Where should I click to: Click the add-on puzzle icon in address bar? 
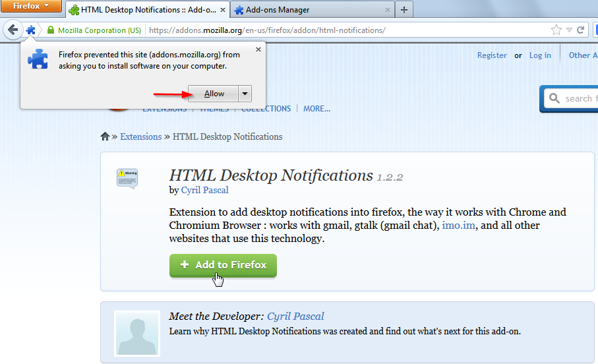coord(30,30)
